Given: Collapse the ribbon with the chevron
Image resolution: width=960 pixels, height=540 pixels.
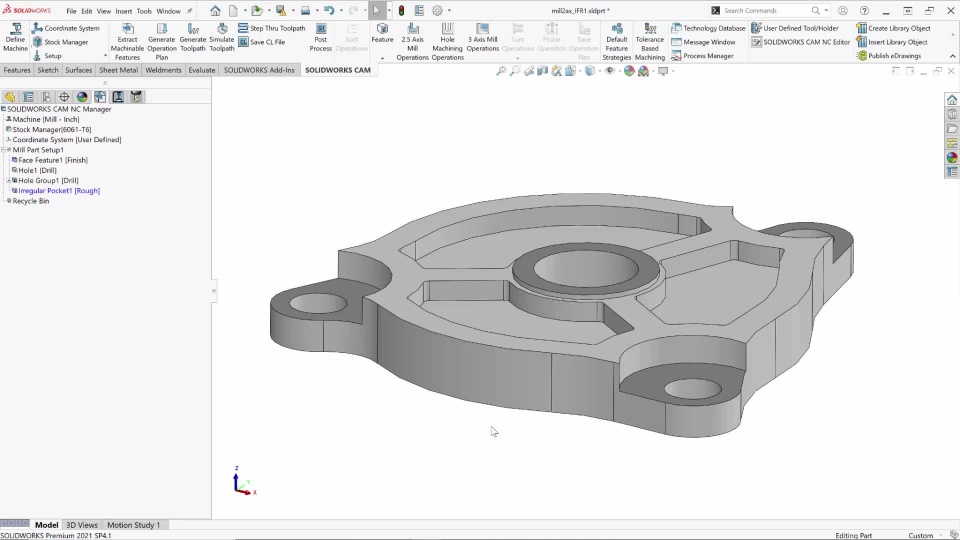Looking at the screenshot, I should [x=951, y=56].
